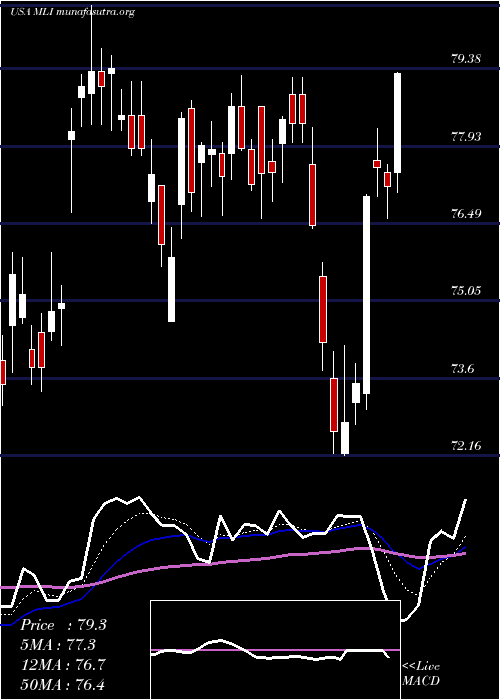Click the 12MA : 76.7 readout
Image resolution: width=500 pixels, height=700 pixels.
tap(63, 664)
